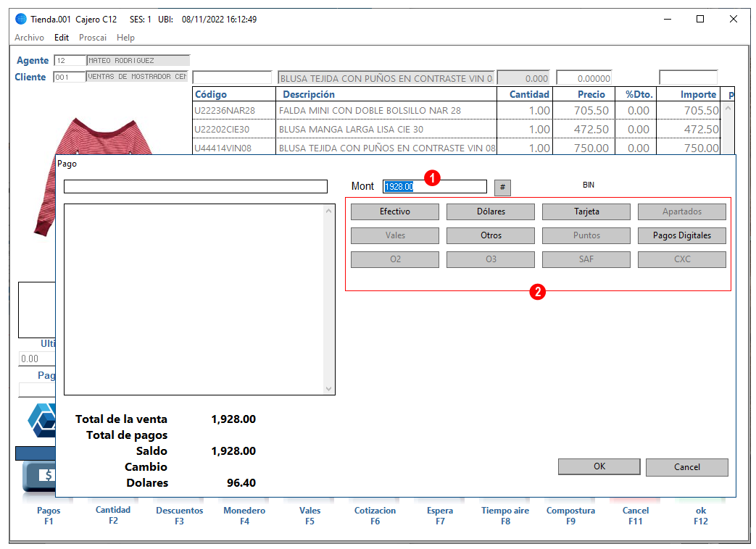Click Pagos F1 function key
The width and height of the screenshot is (756, 549).
click(x=49, y=516)
